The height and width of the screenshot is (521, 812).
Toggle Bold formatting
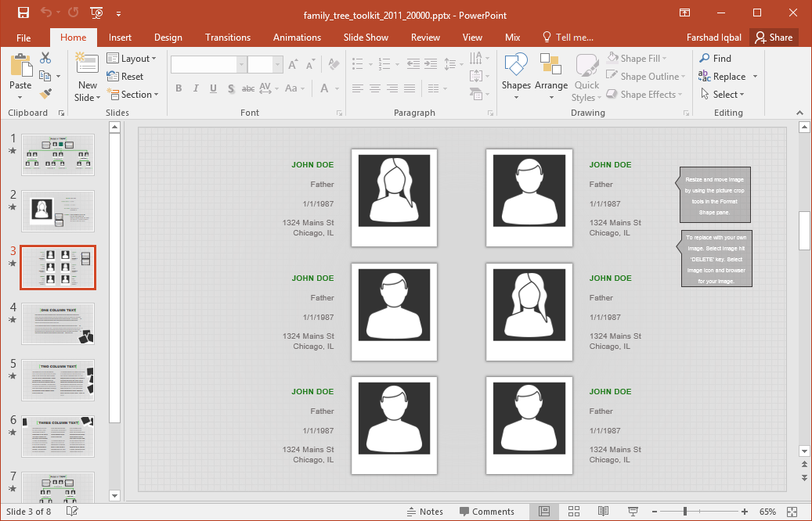point(179,89)
